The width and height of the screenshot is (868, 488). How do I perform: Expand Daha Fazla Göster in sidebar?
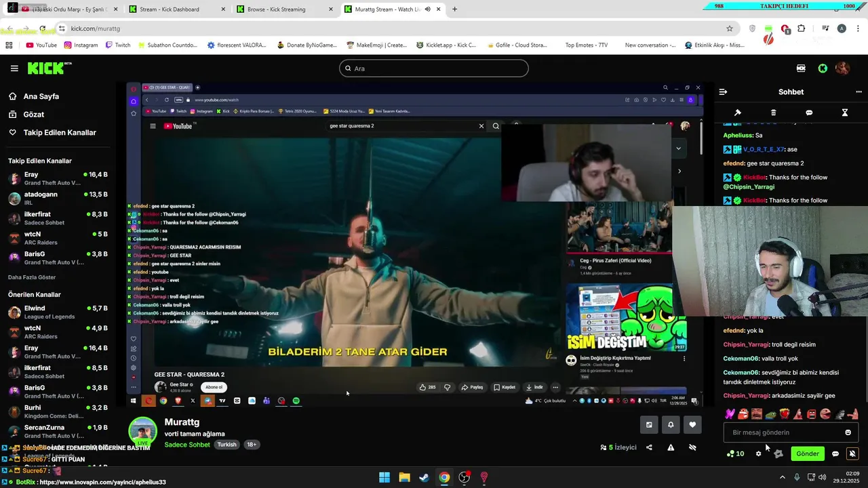coord(32,277)
